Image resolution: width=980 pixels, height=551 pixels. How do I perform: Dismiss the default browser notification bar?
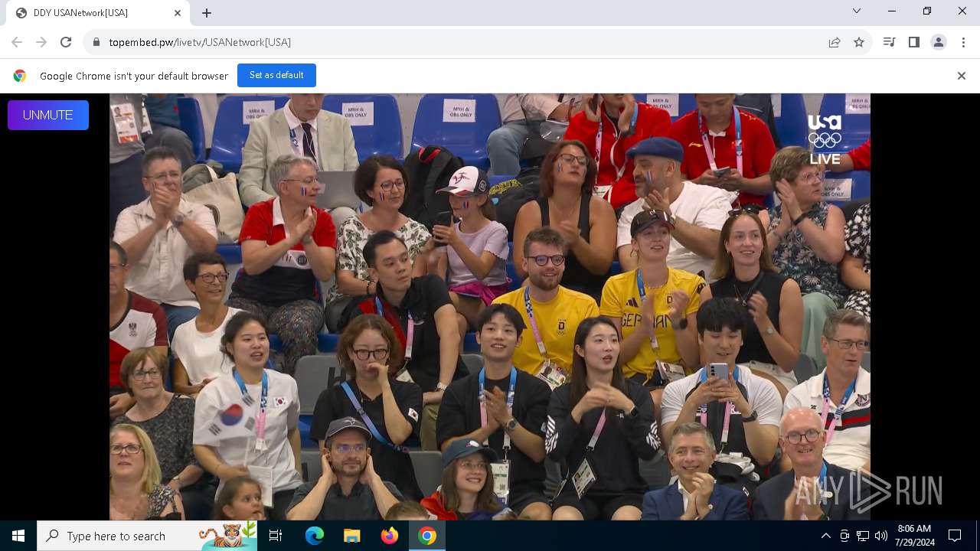[x=962, y=76]
